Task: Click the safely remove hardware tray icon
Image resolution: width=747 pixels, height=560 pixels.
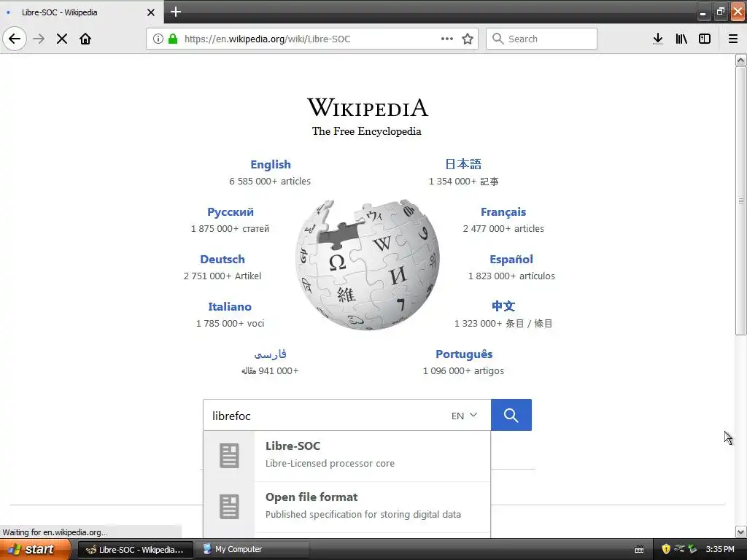Action: (x=692, y=549)
